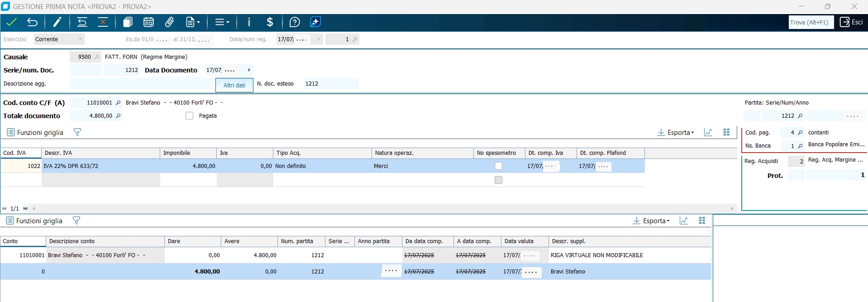Tick the Pagata checkbox
868x302 pixels.
[190, 116]
